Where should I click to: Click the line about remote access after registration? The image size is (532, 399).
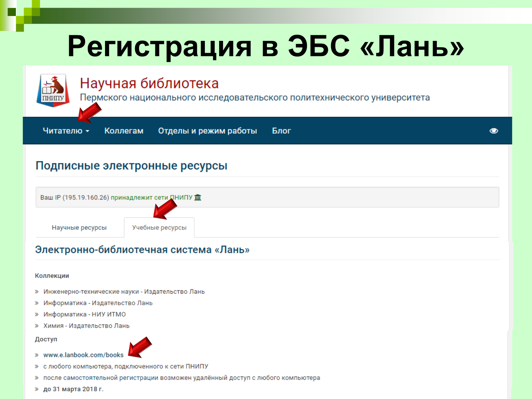pos(182,378)
